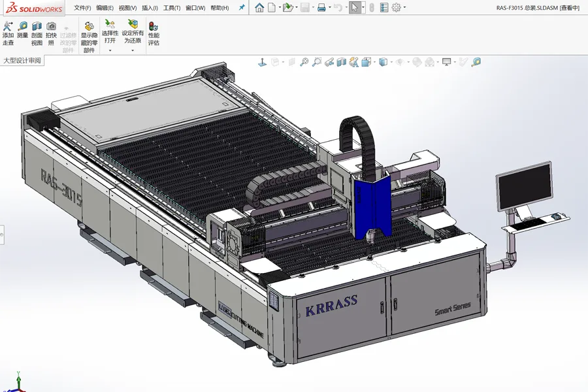Click Measure icon in heads-up toolbar

476,62
